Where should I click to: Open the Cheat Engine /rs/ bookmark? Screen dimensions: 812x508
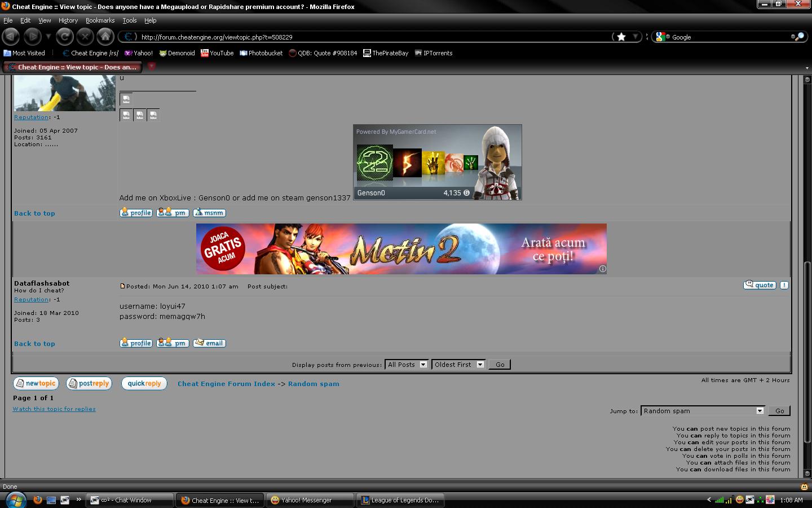tap(90, 53)
